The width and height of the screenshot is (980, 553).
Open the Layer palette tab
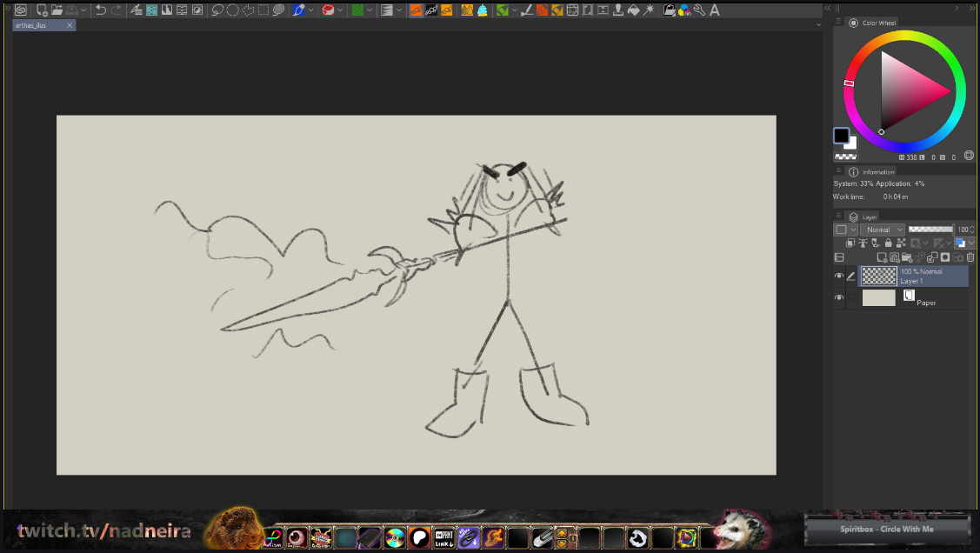tap(870, 217)
